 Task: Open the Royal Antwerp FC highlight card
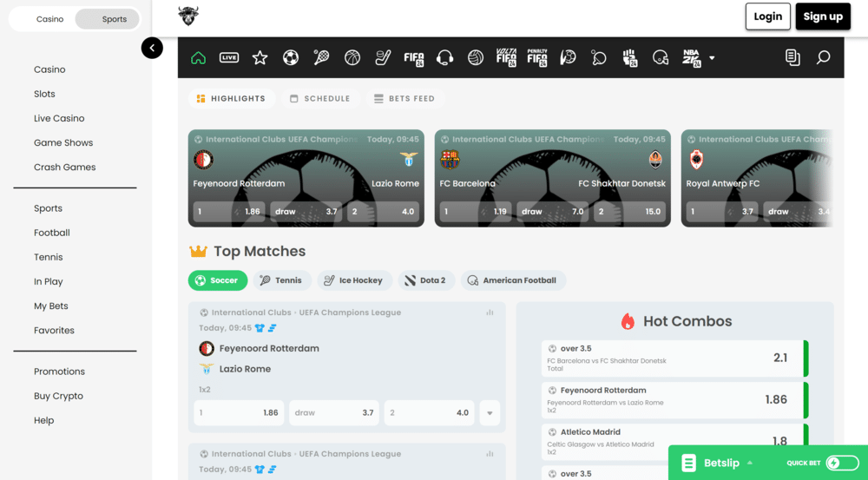(x=757, y=178)
